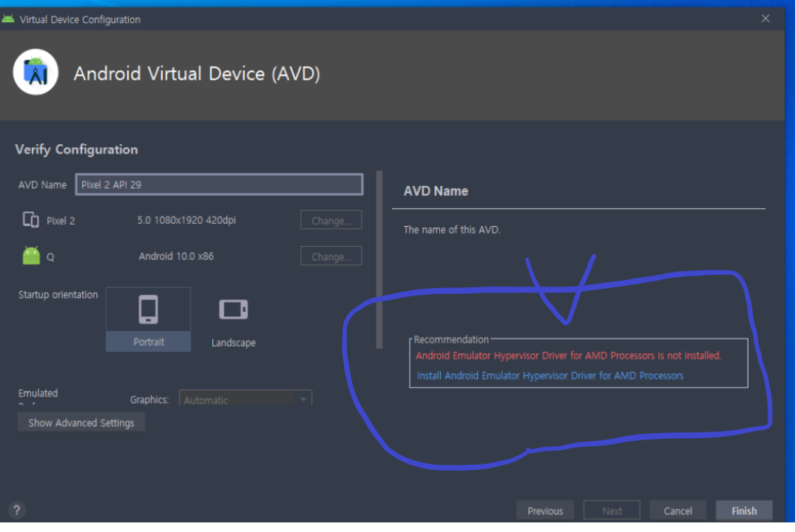
Task: Click 'The name of this AVD.' description
Action: coord(452,230)
